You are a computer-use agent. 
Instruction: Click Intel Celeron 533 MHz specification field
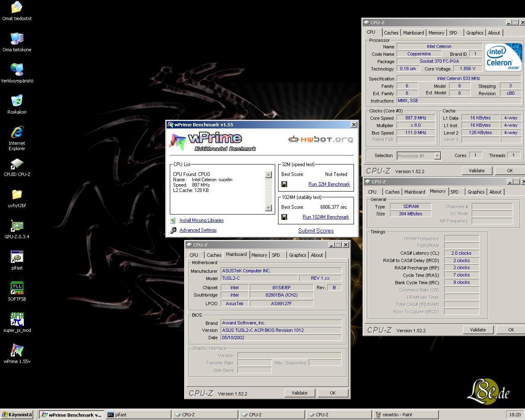(459, 78)
